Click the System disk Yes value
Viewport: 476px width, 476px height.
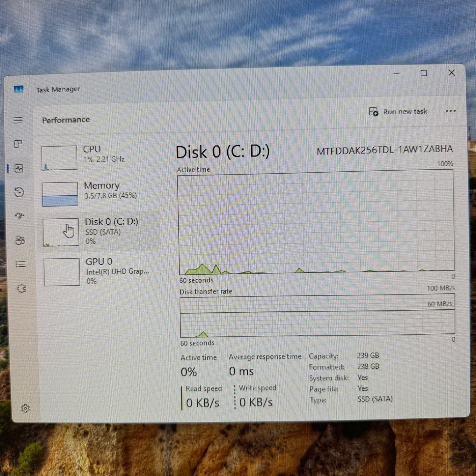tap(363, 378)
